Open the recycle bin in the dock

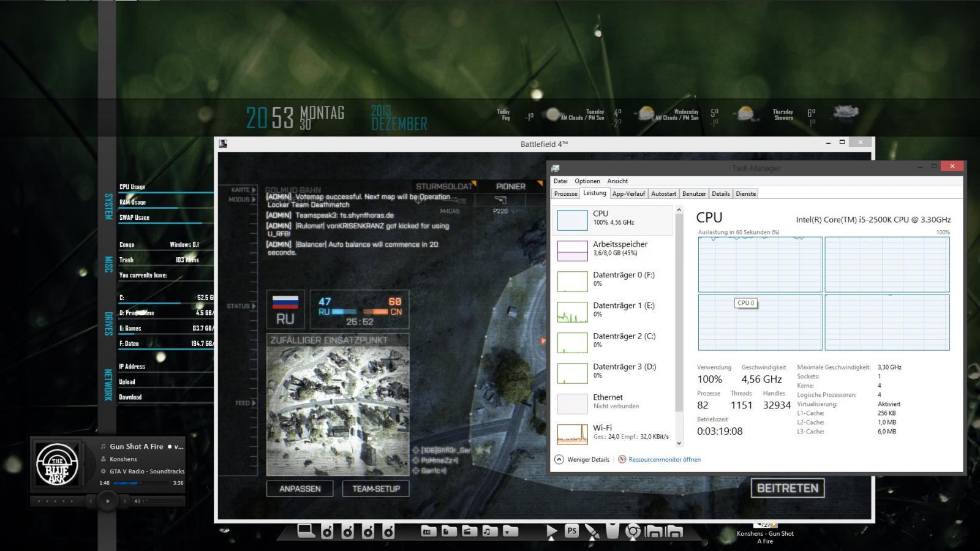tap(612, 531)
